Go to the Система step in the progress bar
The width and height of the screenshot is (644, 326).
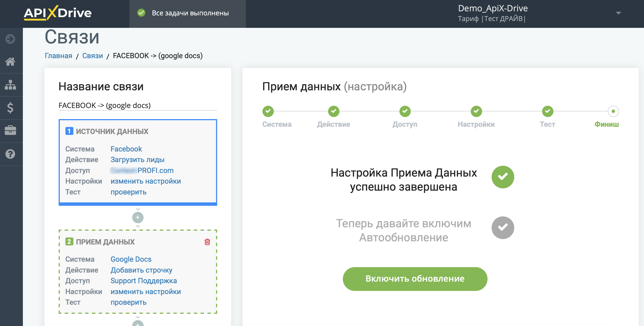click(268, 111)
